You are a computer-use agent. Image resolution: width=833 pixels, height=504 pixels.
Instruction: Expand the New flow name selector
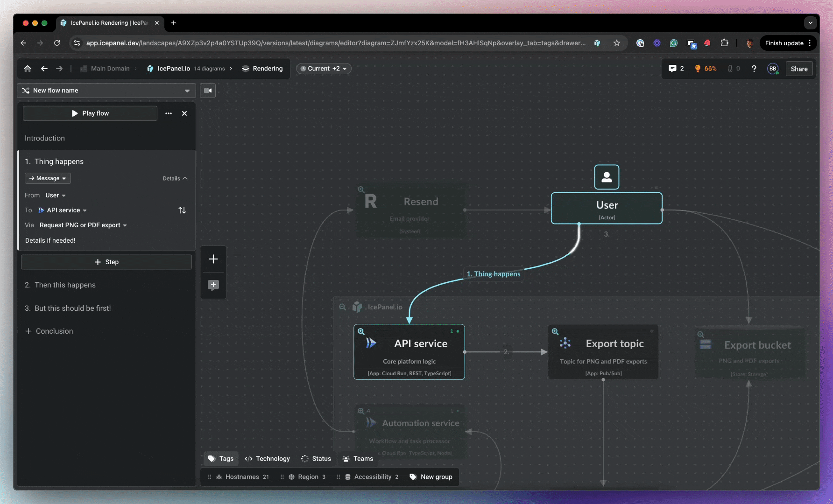pos(106,91)
